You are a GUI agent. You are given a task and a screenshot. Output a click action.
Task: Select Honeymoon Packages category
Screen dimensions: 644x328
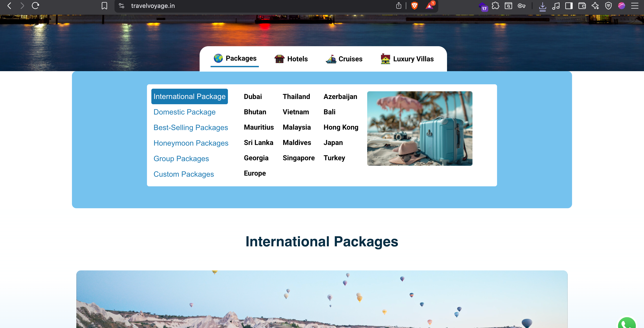[191, 143]
